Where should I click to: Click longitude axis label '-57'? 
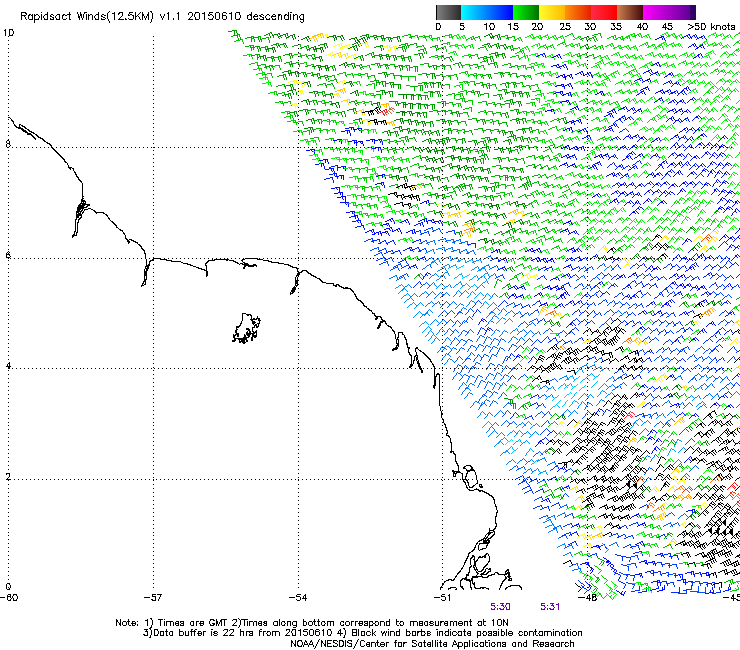pos(153,598)
